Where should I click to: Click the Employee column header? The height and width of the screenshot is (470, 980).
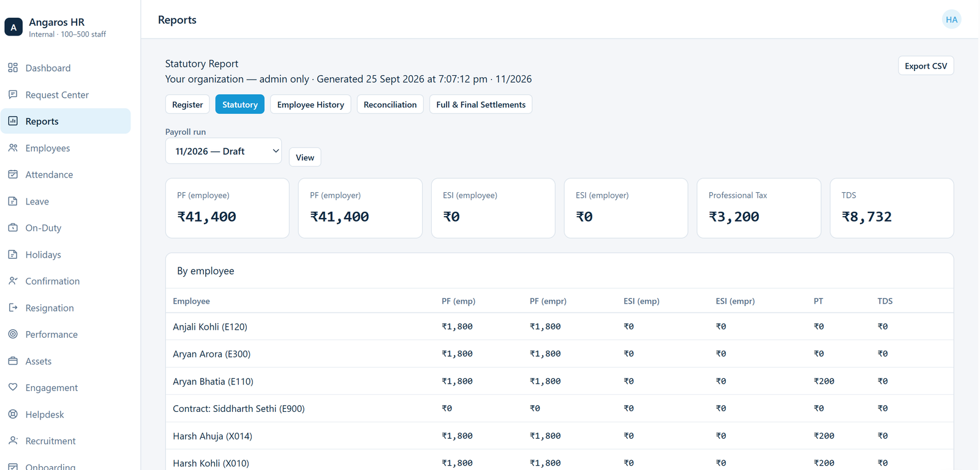tap(191, 301)
